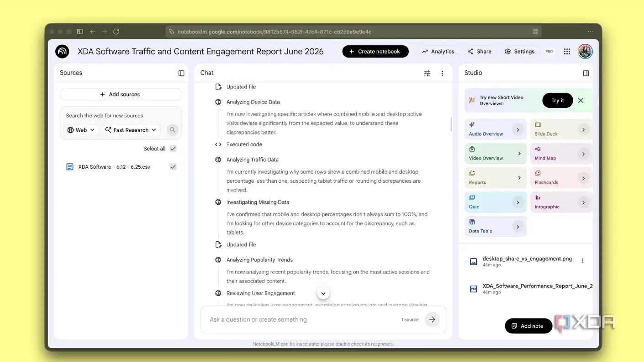
Task: Click the PRO badge
Action: [x=549, y=52]
